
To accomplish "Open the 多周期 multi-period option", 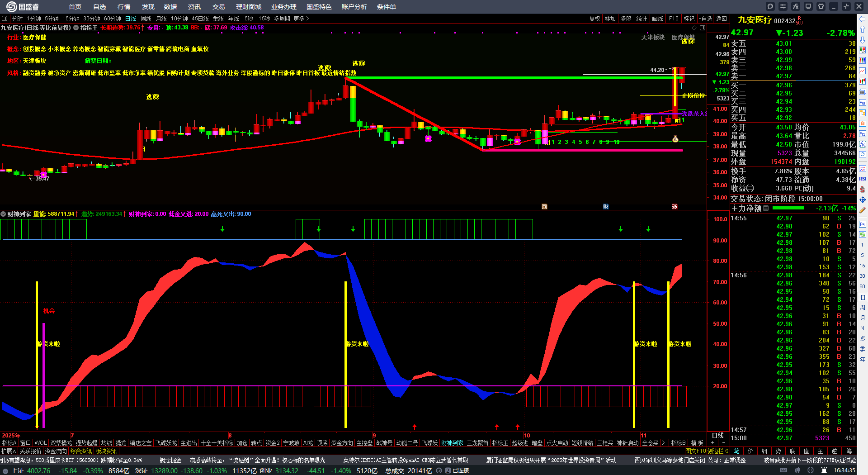I will point(282,19).
